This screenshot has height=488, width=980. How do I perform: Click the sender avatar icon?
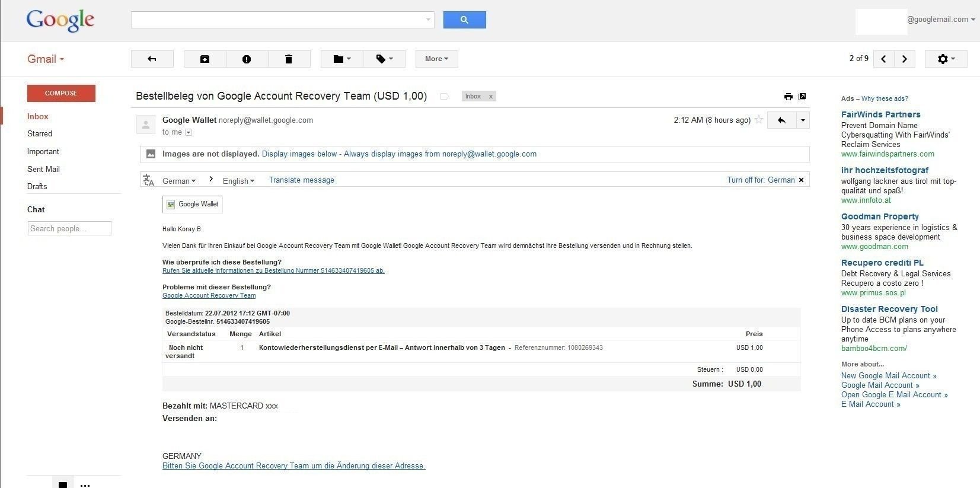(x=146, y=125)
